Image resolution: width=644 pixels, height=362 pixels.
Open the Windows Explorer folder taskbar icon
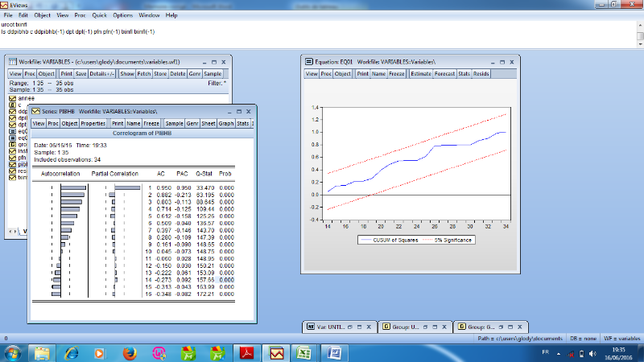coord(40,352)
